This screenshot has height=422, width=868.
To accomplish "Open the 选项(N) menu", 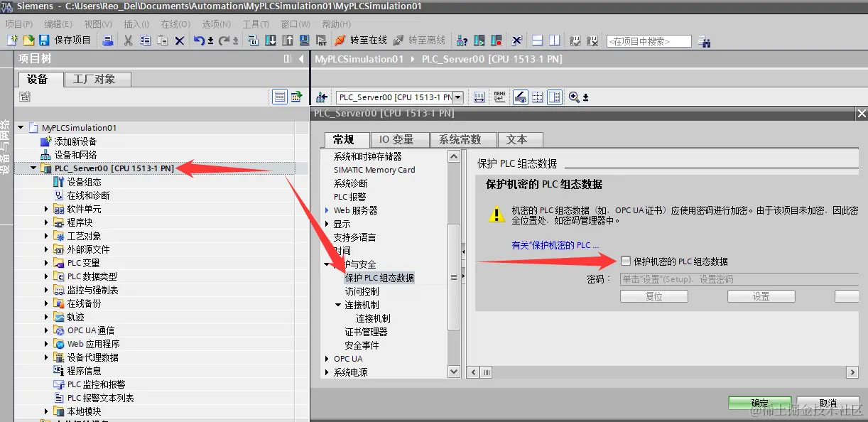I will 217,23.
